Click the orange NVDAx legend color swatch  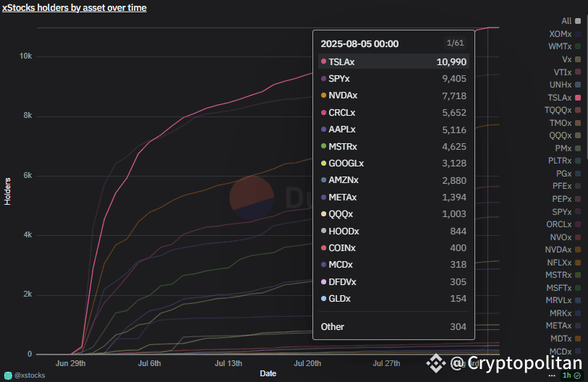[x=578, y=250]
